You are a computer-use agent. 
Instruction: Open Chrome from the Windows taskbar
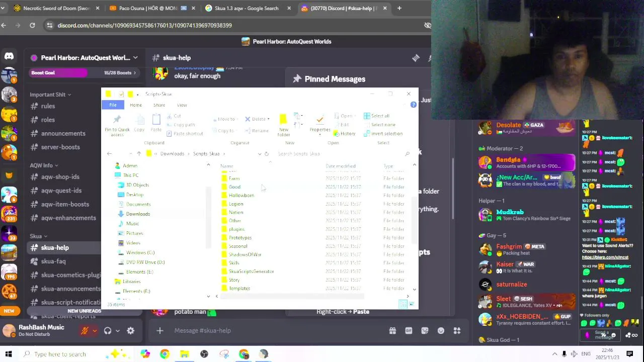click(x=165, y=354)
